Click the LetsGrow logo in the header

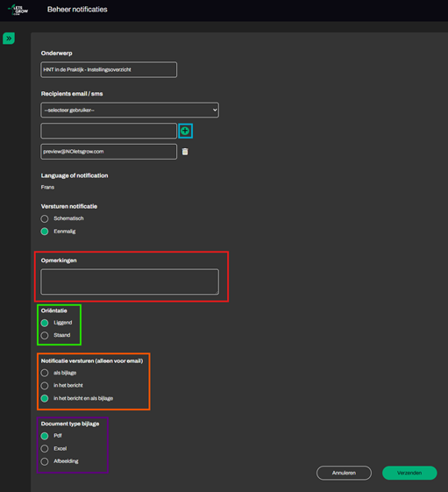(18, 10)
